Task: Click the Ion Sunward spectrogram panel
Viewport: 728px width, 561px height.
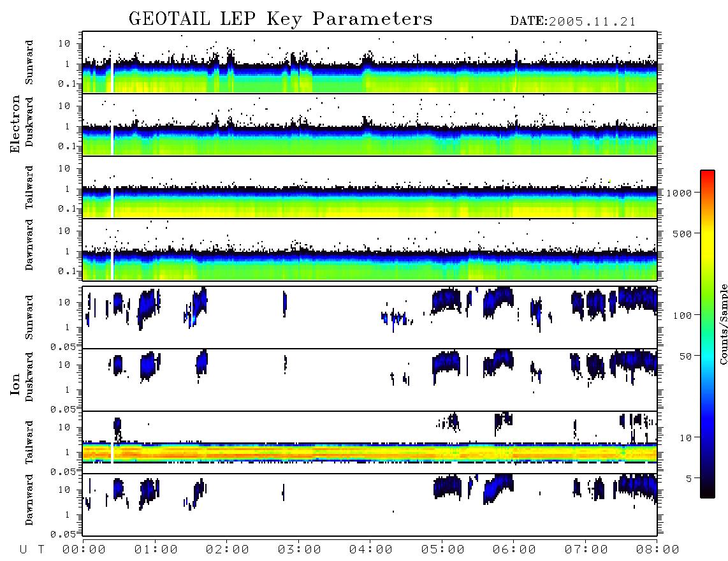Action: 370,317
